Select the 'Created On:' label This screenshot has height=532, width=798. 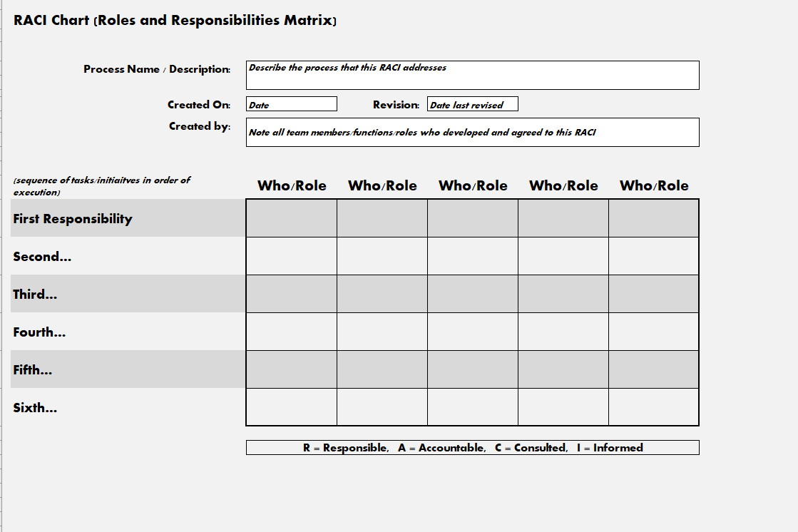pos(199,104)
